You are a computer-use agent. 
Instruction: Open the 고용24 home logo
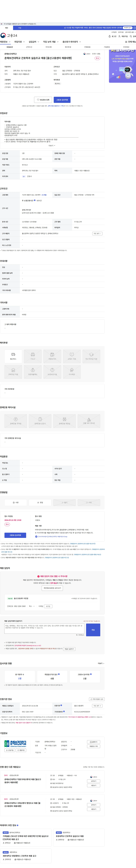9,35
